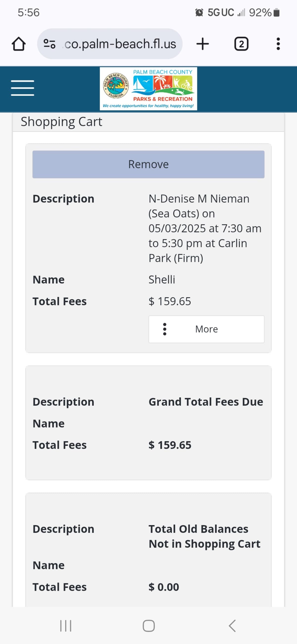The width and height of the screenshot is (297, 644).
Task: Open the hamburger navigation menu
Action: [x=23, y=88]
